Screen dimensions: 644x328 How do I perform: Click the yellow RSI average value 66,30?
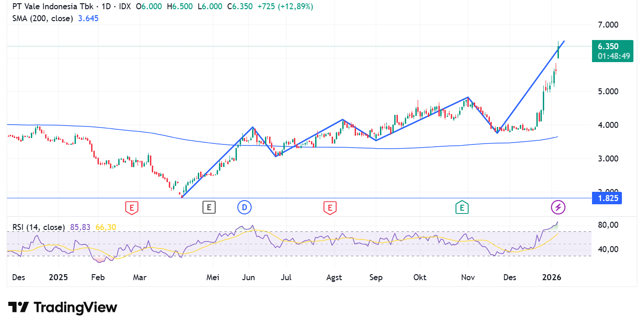coord(105,227)
